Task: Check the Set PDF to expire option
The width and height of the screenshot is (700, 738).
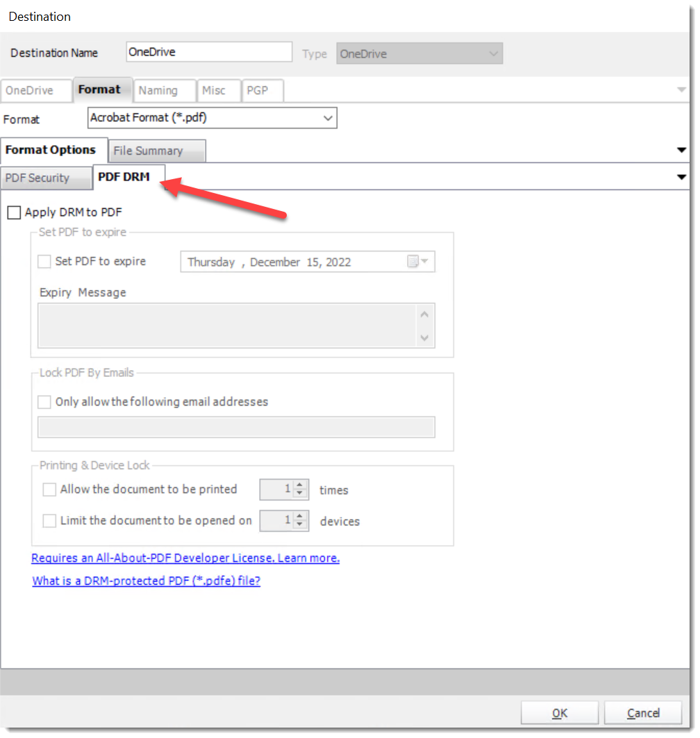Action: click(44, 261)
